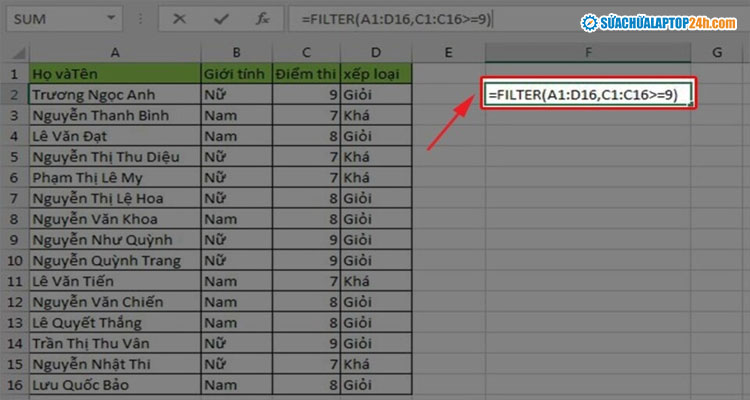Select cell 'Lê Văn Tiến'
750x400 pixels.
pos(115,281)
